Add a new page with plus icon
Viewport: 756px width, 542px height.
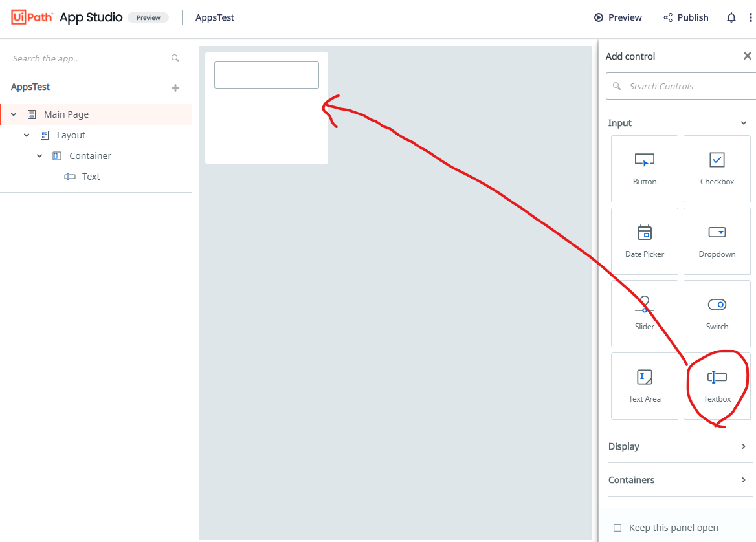175,88
